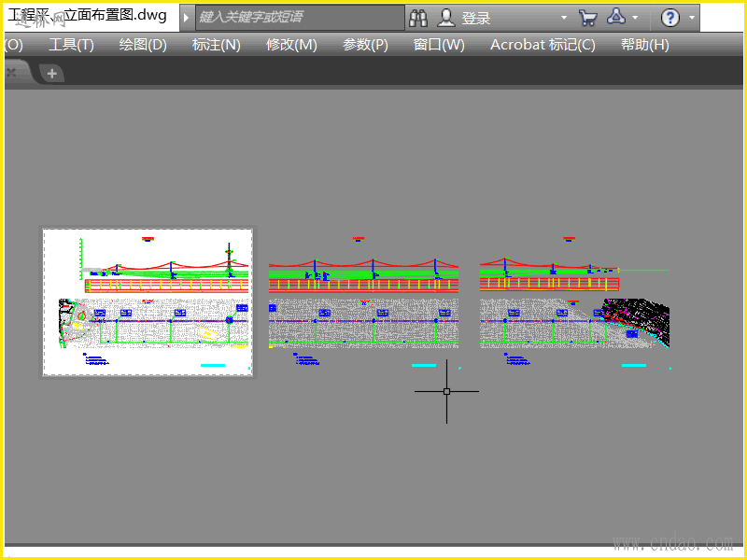Select the white-background drawing sheet
747x560 pixels.
(x=148, y=302)
